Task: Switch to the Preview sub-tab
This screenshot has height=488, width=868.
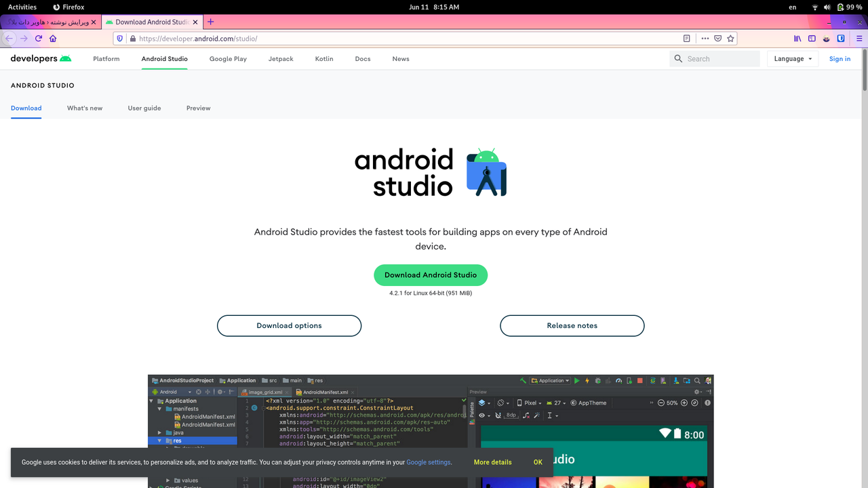Action: (199, 108)
